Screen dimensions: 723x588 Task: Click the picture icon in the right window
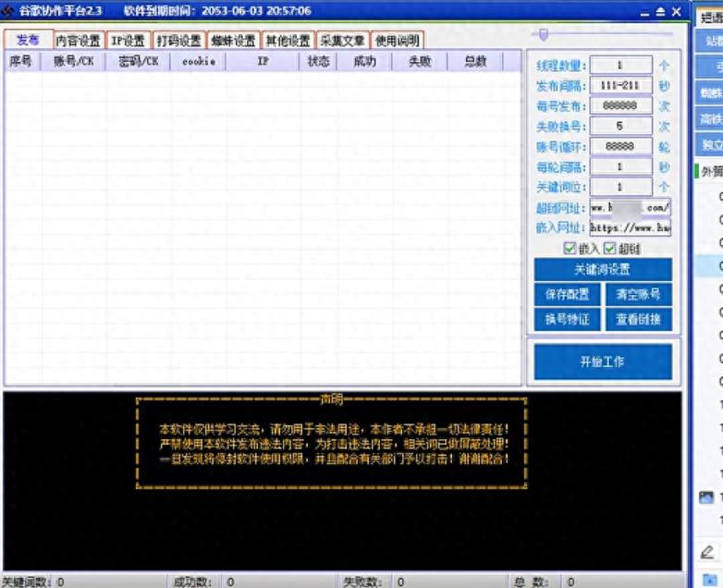(706, 497)
